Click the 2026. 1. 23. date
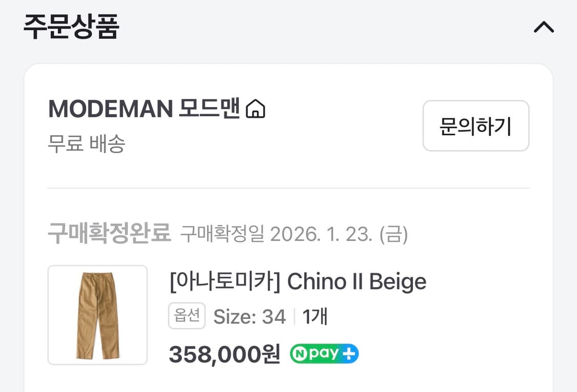The width and height of the screenshot is (577, 392). 321,235
